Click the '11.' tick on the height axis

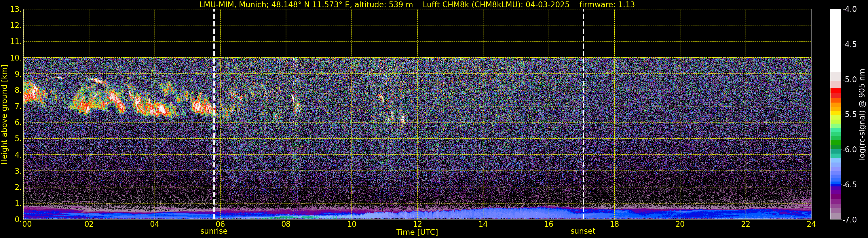(16, 42)
